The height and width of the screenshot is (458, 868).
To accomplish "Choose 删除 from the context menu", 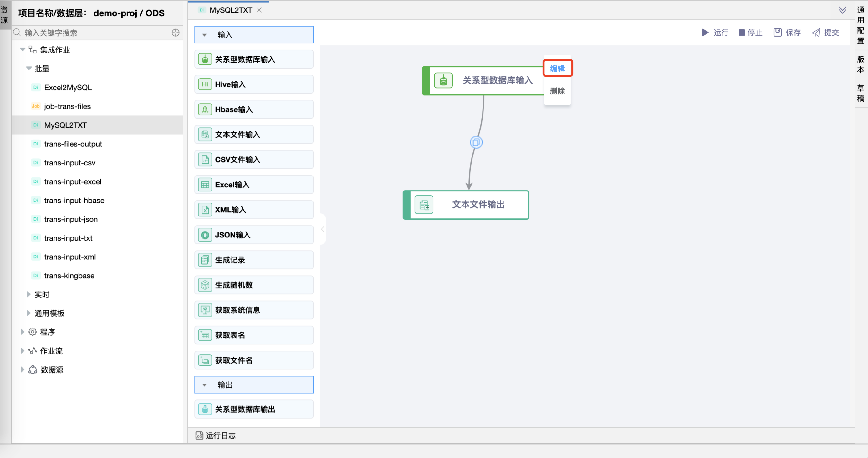I will pyautogui.click(x=557, y=91).
